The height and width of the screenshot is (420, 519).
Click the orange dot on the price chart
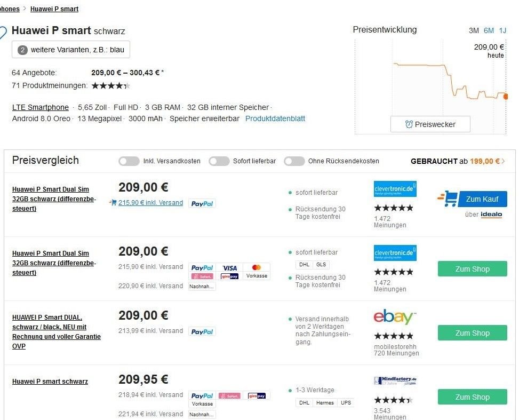pyautogui.click(x=506, y=97)
